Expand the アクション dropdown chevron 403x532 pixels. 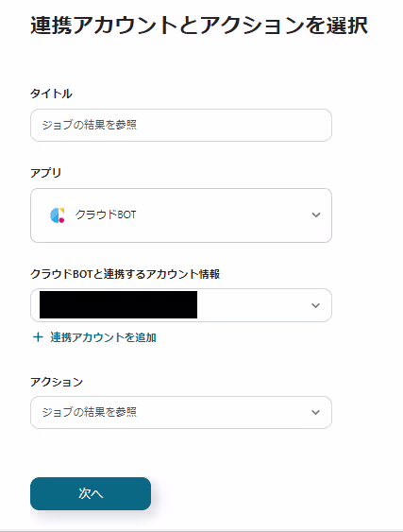[315, 412]
